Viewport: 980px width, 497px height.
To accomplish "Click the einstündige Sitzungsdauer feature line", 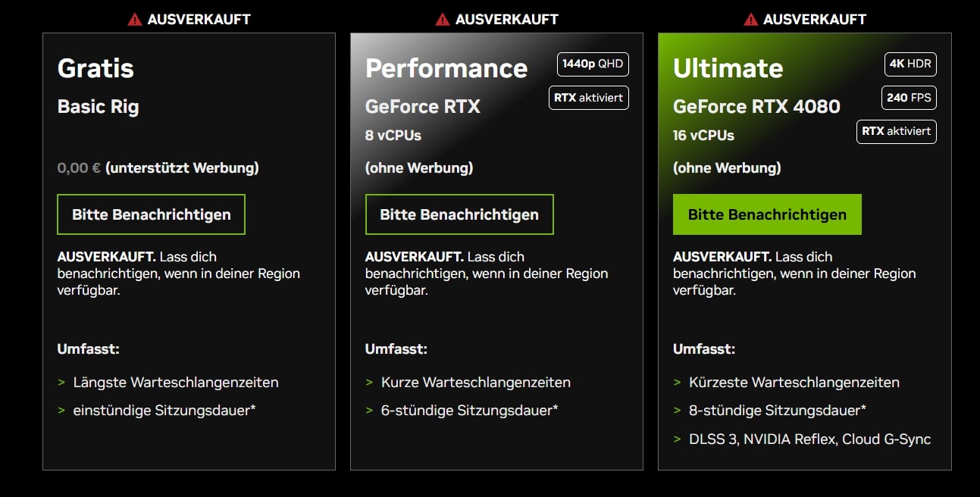I will pos(164,411).
